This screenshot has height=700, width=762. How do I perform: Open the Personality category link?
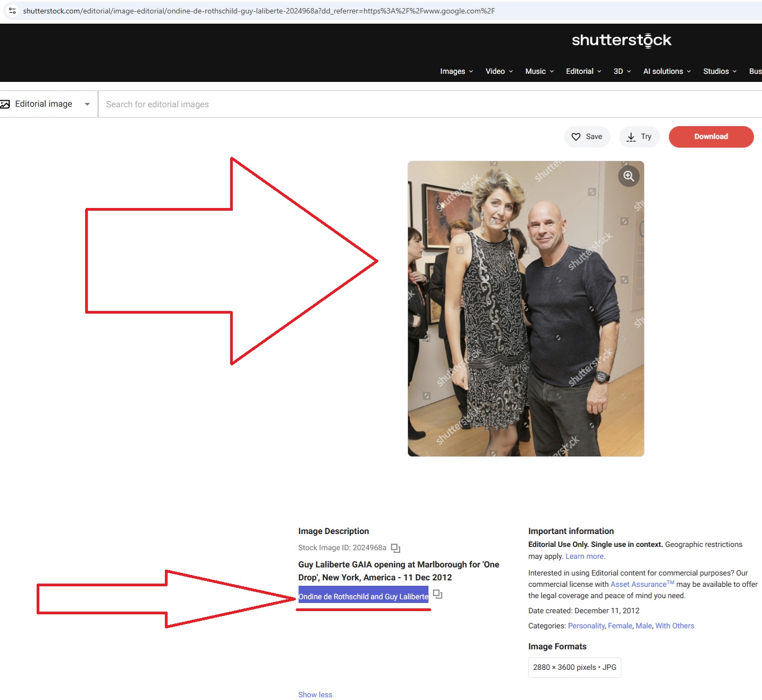tap(586, 626)
